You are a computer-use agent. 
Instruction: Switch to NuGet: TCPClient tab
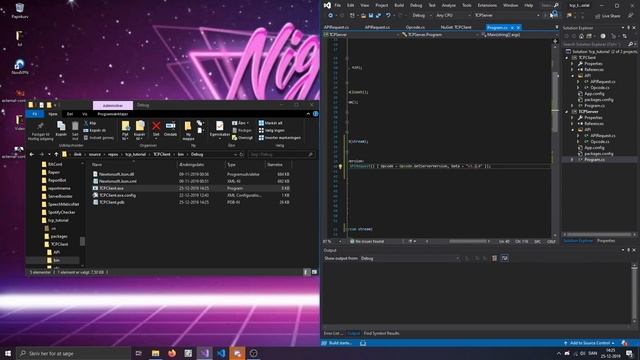click(456, 27)
